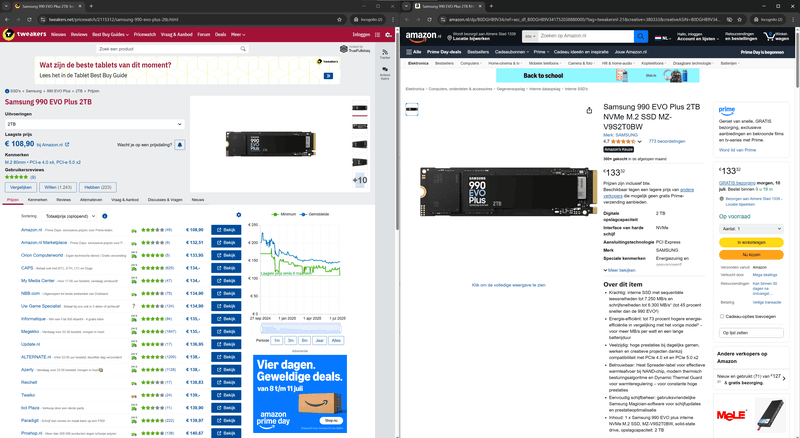Click the price alert bell icon
The image size is (800, 438).
[180, 145]
